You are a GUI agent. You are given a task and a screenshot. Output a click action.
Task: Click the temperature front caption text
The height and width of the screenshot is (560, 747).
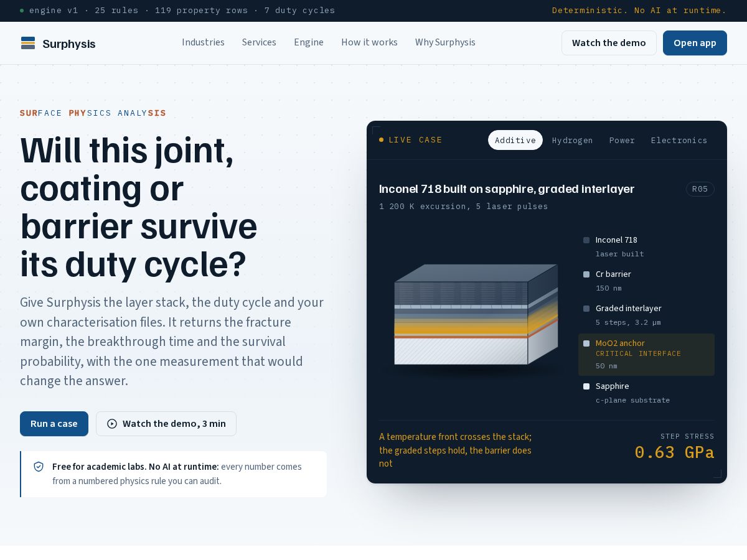(457, 450)
